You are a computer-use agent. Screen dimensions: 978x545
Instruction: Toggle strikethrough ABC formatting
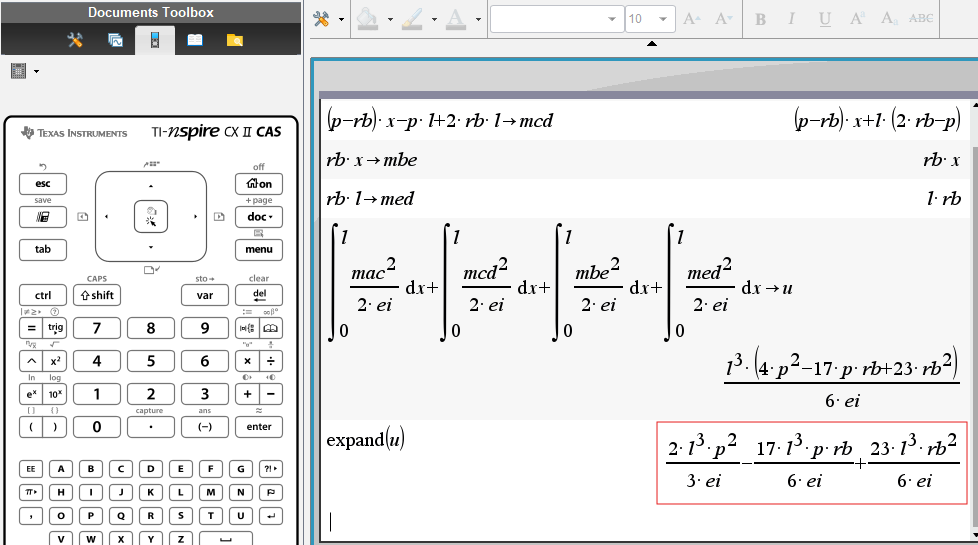[x=921, y=19]
